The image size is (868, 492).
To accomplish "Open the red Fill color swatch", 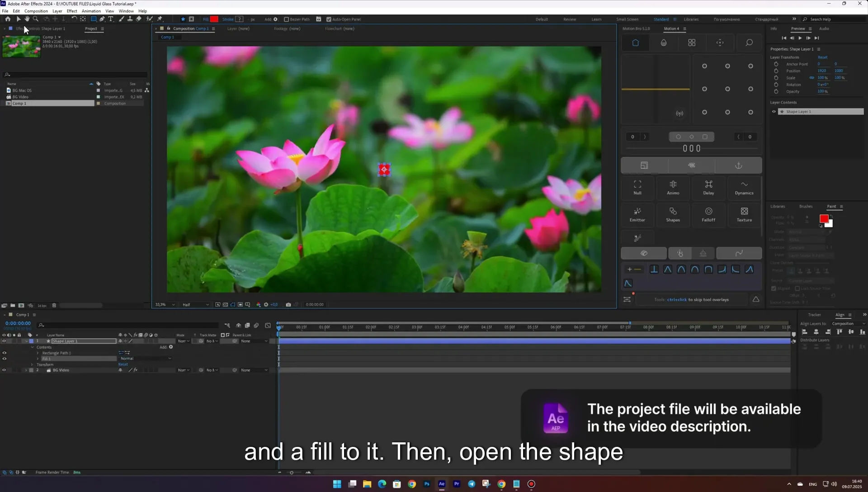I will point(214,19).
